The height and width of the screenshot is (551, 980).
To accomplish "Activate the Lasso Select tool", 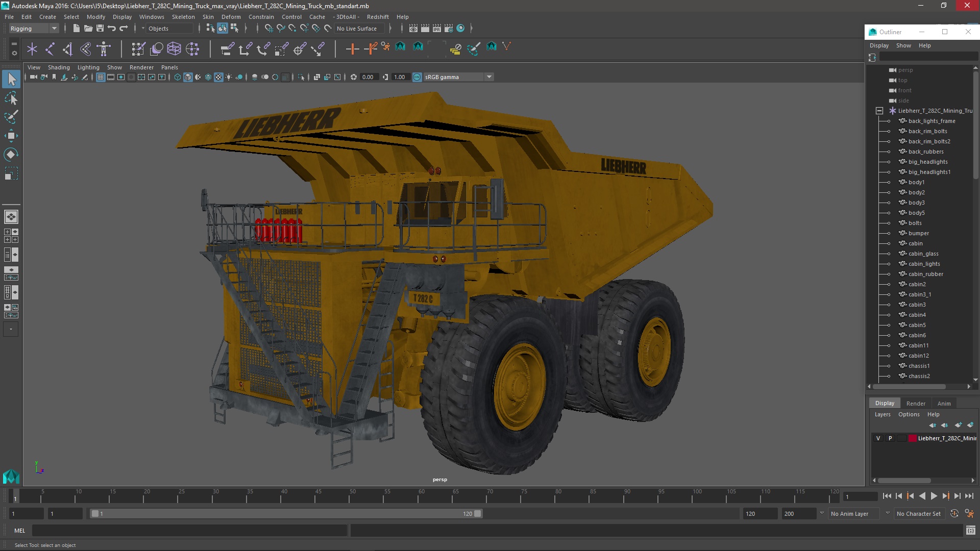I will (11, 98).
